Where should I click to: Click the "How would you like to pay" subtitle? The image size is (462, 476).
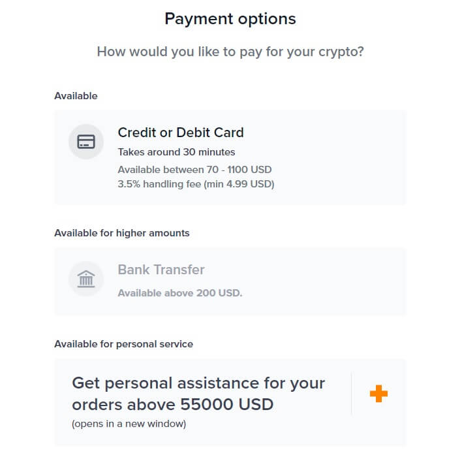(230, 52)
